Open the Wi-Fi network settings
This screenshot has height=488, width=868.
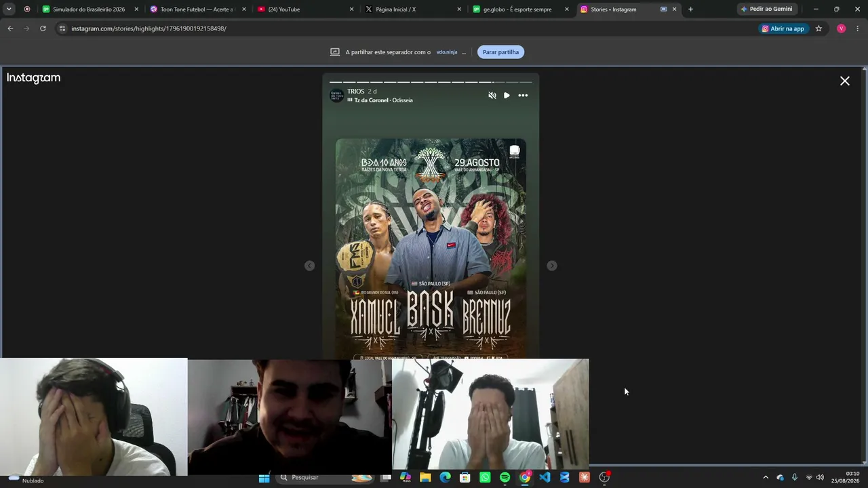(x=809, y=477)
